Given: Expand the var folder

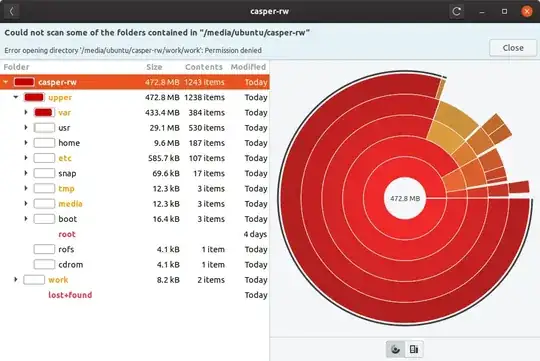Looking at the screenshot, I should point(26,112).
